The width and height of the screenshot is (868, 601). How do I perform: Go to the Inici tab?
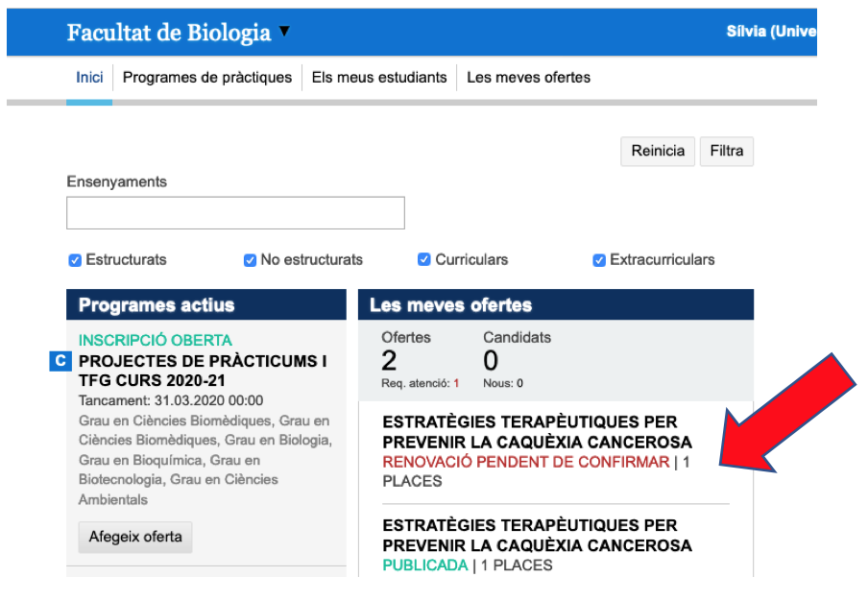pos(89,78)
